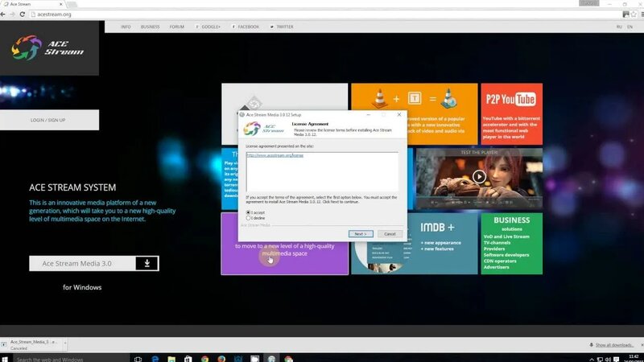Open the IMDB+ tile
The height and width of the screenshot is (362, 644).
(415, 244)
